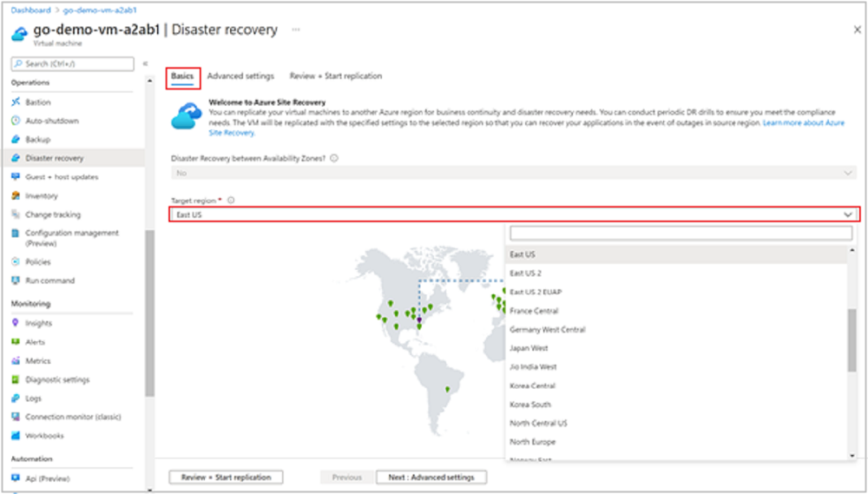Click the sidebar Search input field
Image resolution: width=868 pixels, height=494 pixels.
[x=72, y=63]
